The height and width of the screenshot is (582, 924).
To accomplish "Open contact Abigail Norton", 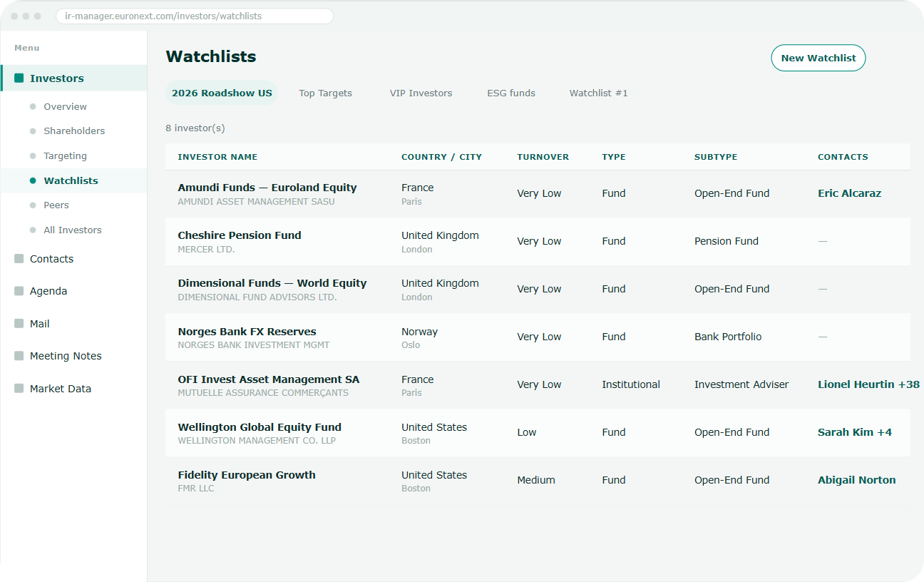I will [x=856, y=480].
